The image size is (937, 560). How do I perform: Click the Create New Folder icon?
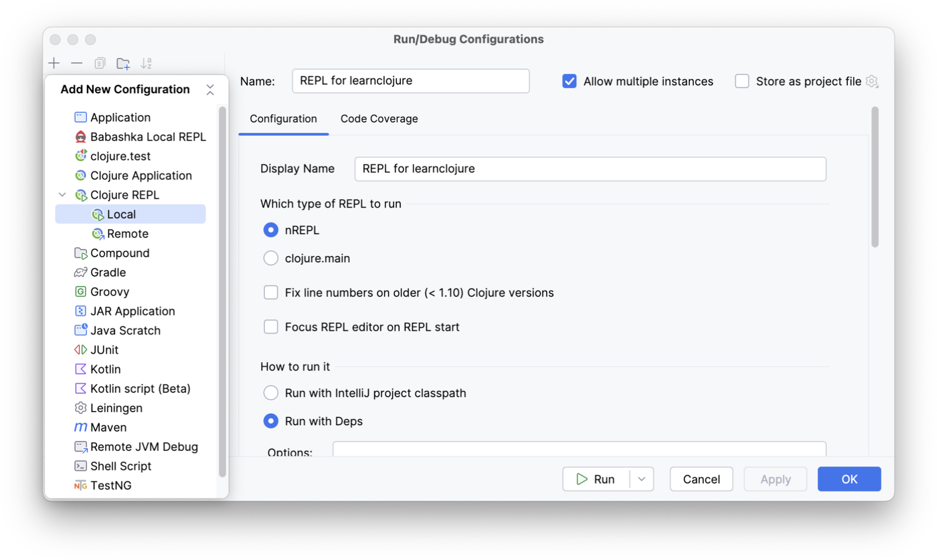tap(123, 63)
